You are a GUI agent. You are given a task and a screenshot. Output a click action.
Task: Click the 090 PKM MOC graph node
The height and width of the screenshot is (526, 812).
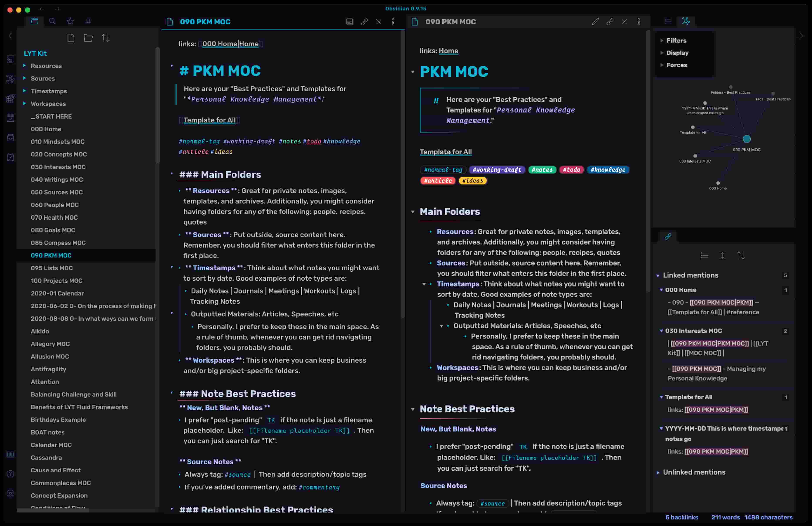(746, 139)
